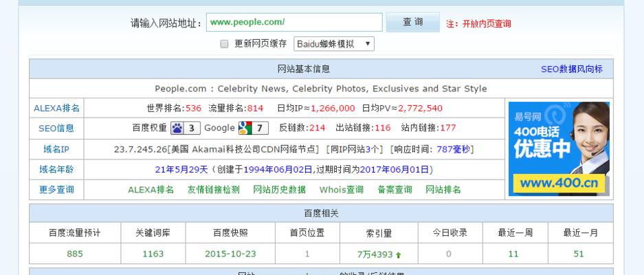Click the 百度相关 section title
The width and height of the screenshot is (644, 275).
click(321, 213)
